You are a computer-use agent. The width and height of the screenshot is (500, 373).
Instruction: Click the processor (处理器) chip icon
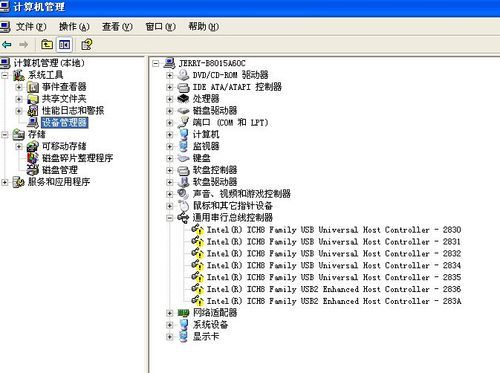[183, 99]
